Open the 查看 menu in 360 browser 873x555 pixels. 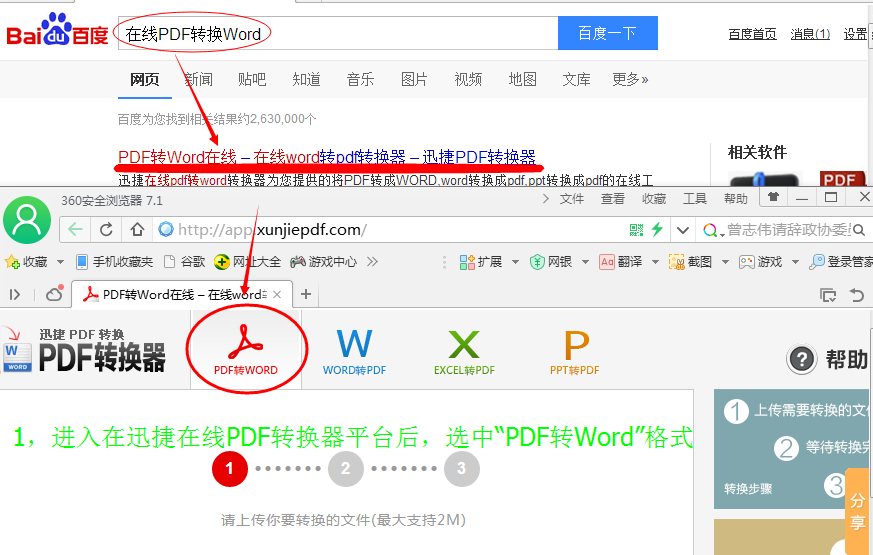pyautogui.click(x=612, y=199)
